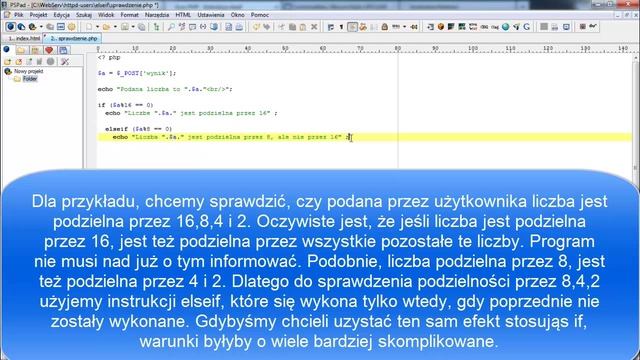Switch to the index.html tab

[x=24, y=38]
